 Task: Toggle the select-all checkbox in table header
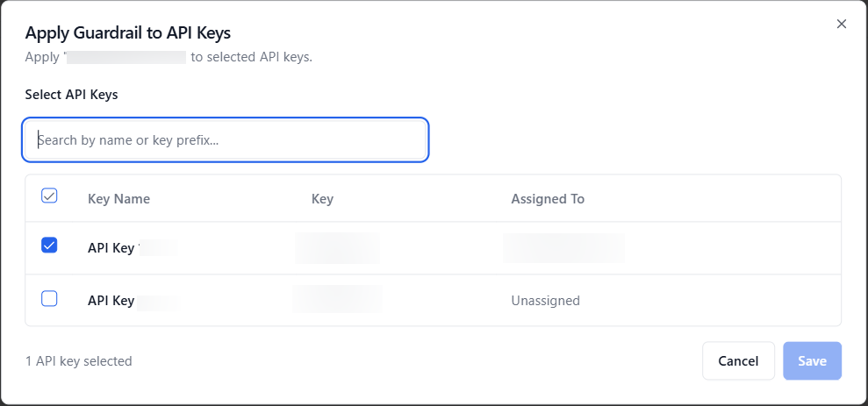[x=50, y=196]
